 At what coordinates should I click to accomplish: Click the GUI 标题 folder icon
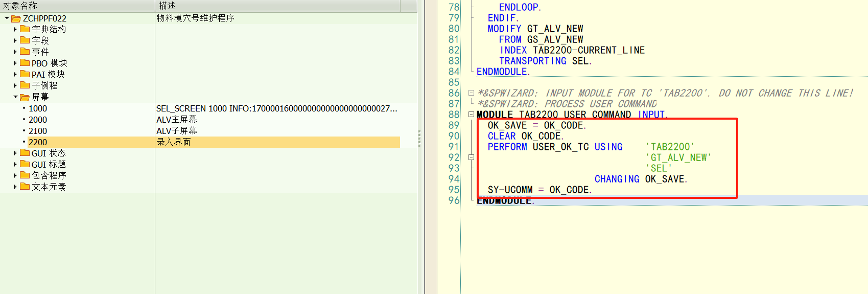click(x=25, y=164)
